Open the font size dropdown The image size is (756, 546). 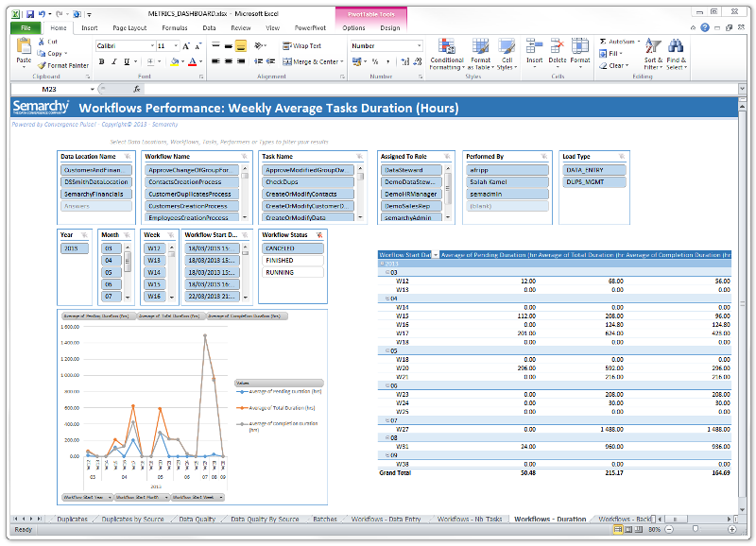(x=176, y=45)
